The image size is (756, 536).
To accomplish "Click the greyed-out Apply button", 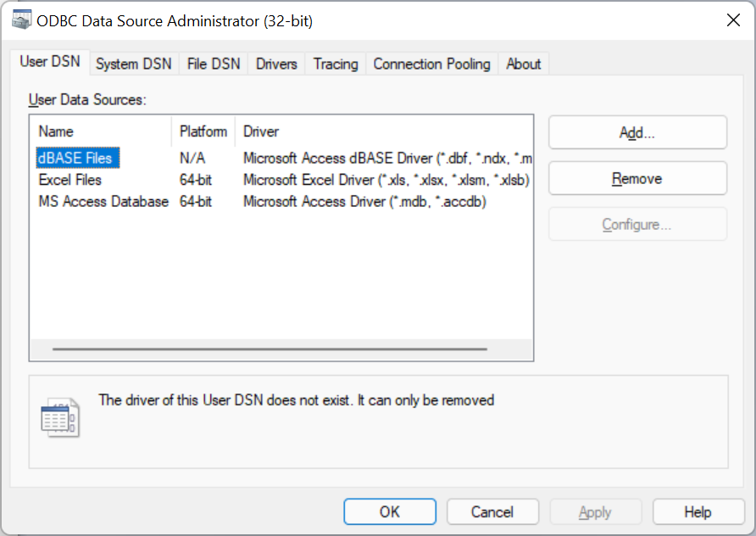I will (595, 511).
